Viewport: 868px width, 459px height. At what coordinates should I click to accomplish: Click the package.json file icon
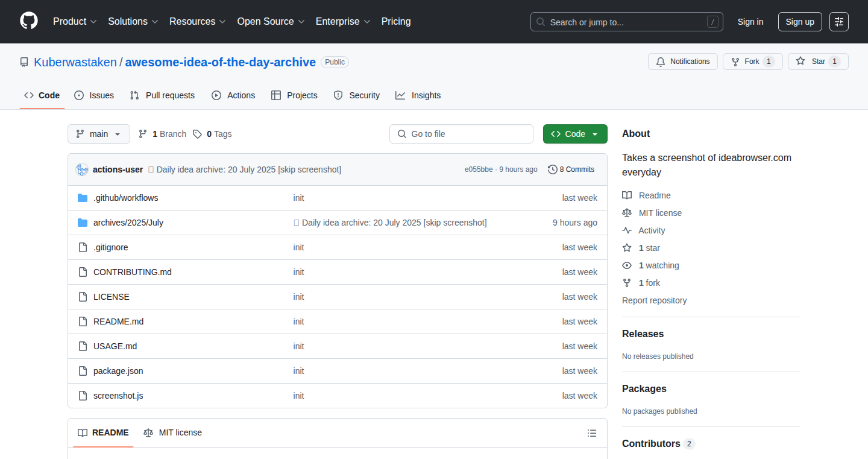(83, 371)
